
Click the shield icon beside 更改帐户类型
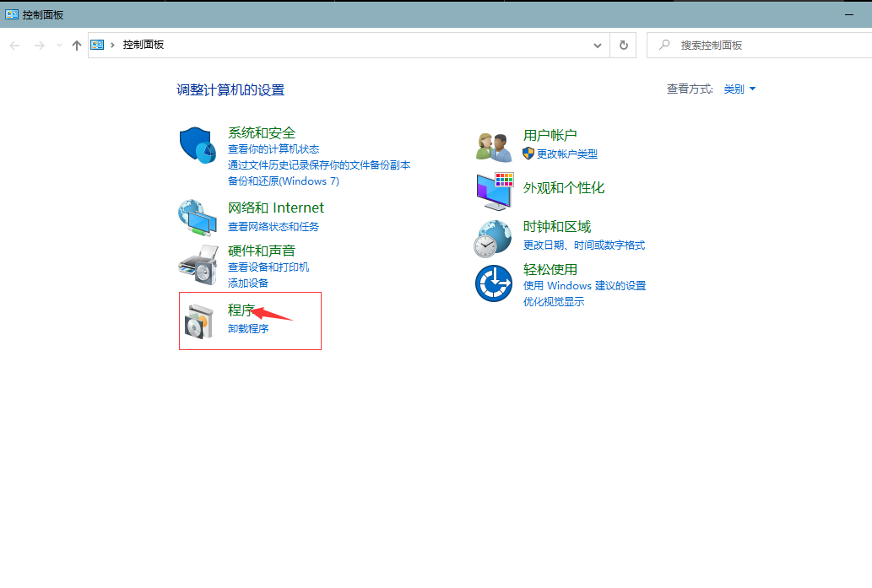528,154
